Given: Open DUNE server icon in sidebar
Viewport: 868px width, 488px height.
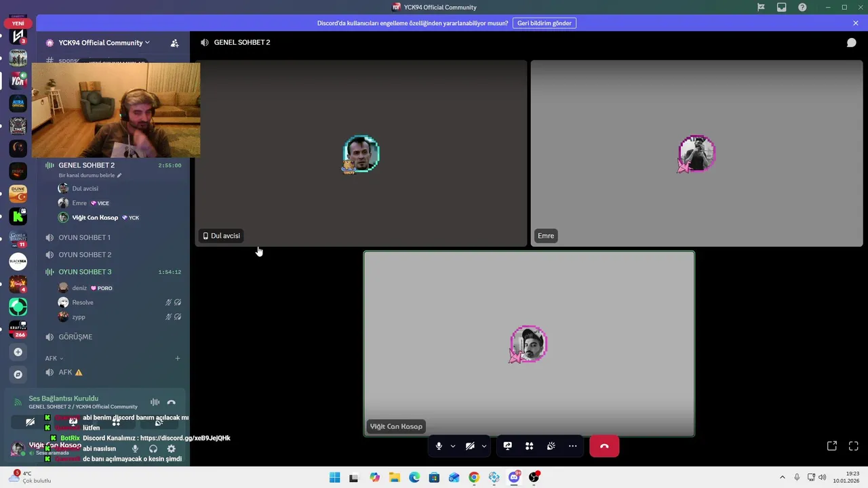Looking at the screenshot, I should point(18,194).
